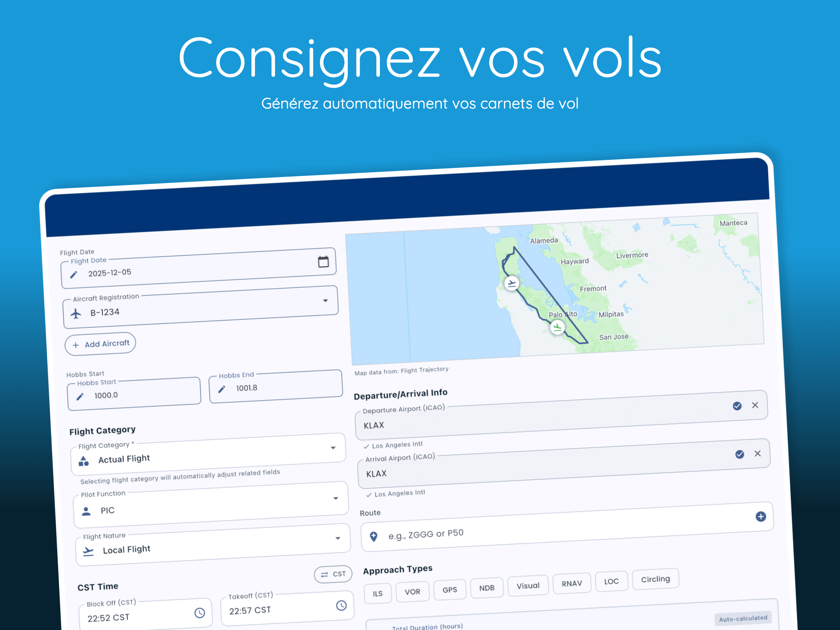Viewport: 840px width, 630px height.
Task: Select the ILS approach type
Action: [378, 593]
